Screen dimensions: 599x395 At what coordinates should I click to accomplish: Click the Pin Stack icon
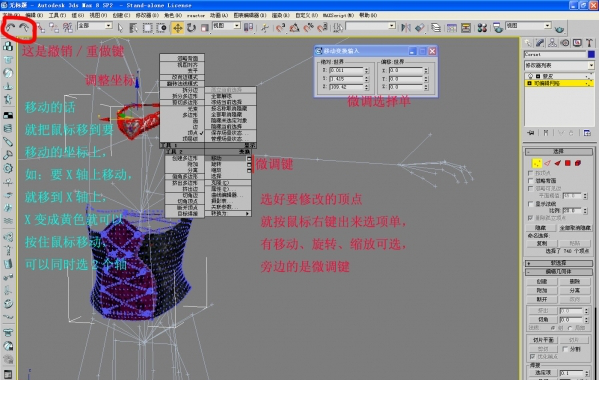pos(531,133)
